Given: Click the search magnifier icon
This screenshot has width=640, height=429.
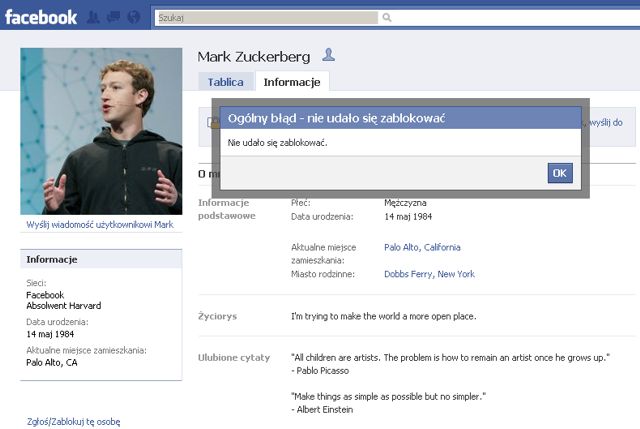Looking at the screenshot, I should pos(387,18).
